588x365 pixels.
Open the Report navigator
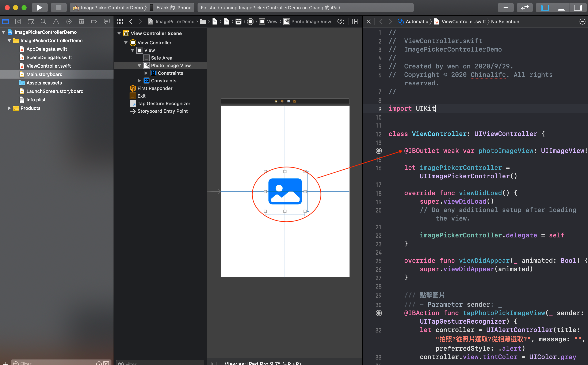pos(107,22)
